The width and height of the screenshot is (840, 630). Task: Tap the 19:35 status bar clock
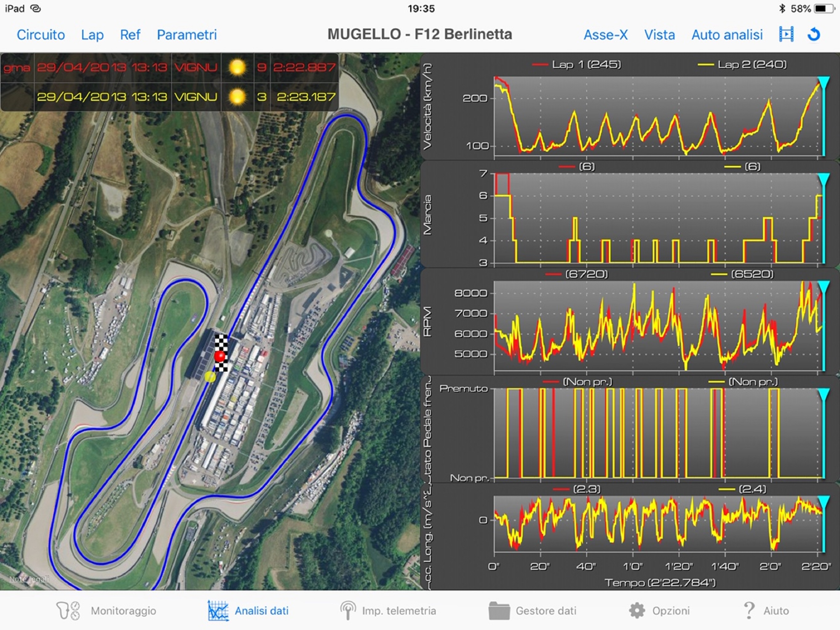click(421, 8)
